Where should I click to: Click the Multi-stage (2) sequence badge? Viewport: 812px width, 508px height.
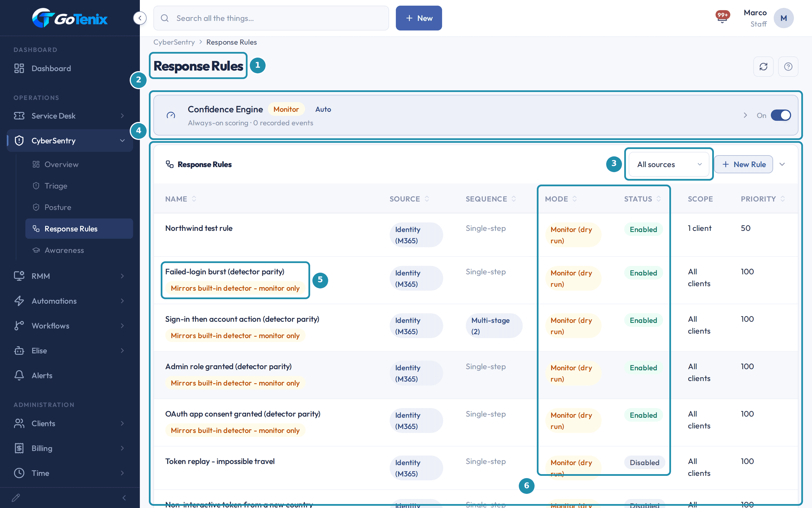(x=494, y=326)
